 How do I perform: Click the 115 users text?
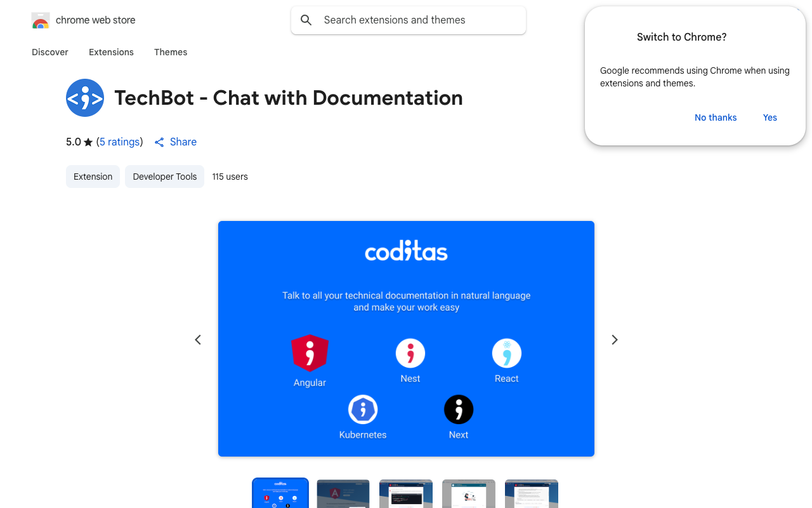(x=230, y=177)
